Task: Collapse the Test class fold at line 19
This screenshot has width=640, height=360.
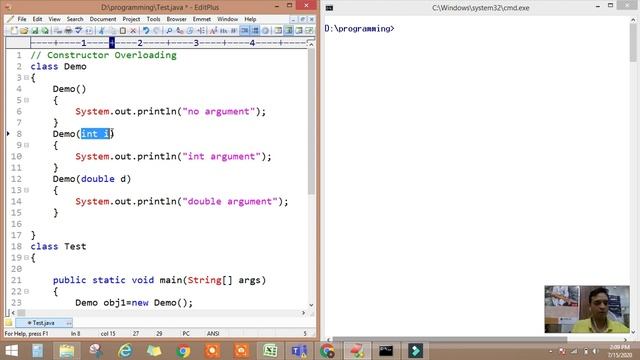Action: pyautogui.click(x=27, y=258)
